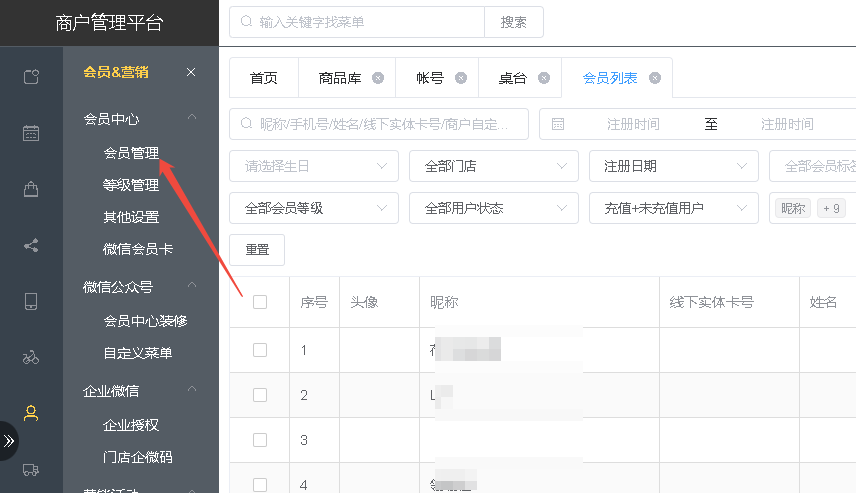Open the 全部门店 dropdown
Image resolution: width=856 pixels, height=493 pixels.
(493, 166)
